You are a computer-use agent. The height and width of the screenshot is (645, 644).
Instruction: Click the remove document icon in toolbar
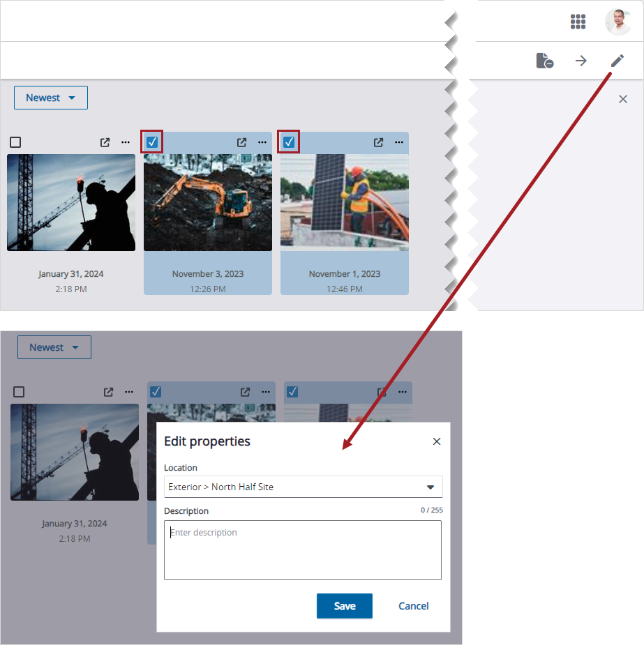pos(545,61)
